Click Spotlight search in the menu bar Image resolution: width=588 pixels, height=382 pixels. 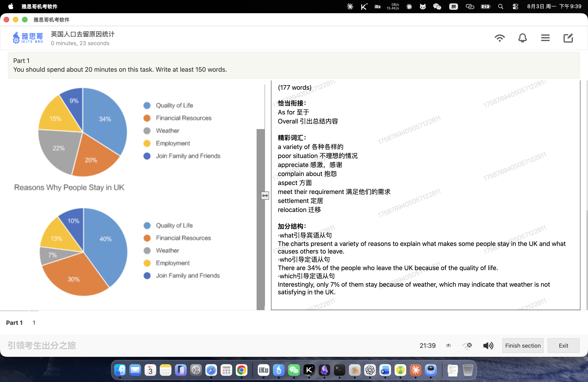point(501,6)
